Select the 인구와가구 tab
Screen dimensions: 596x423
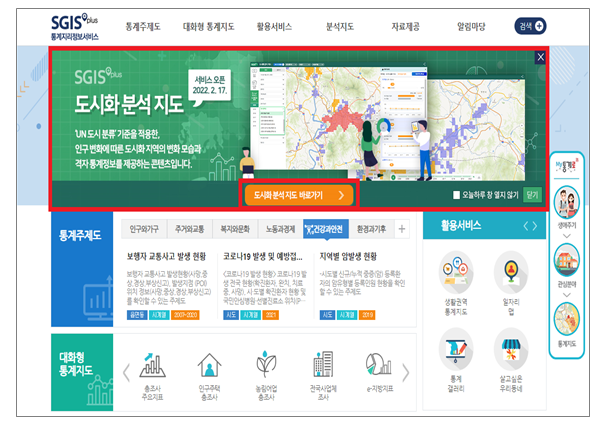tap(144, 229)
